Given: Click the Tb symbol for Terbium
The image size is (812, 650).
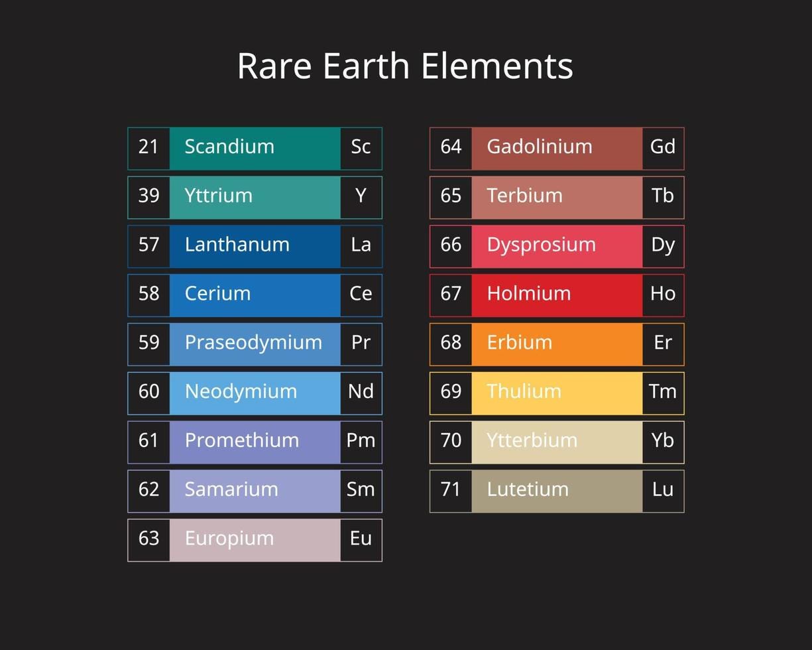Looking at the screenshot, I should tap(662, 196).
